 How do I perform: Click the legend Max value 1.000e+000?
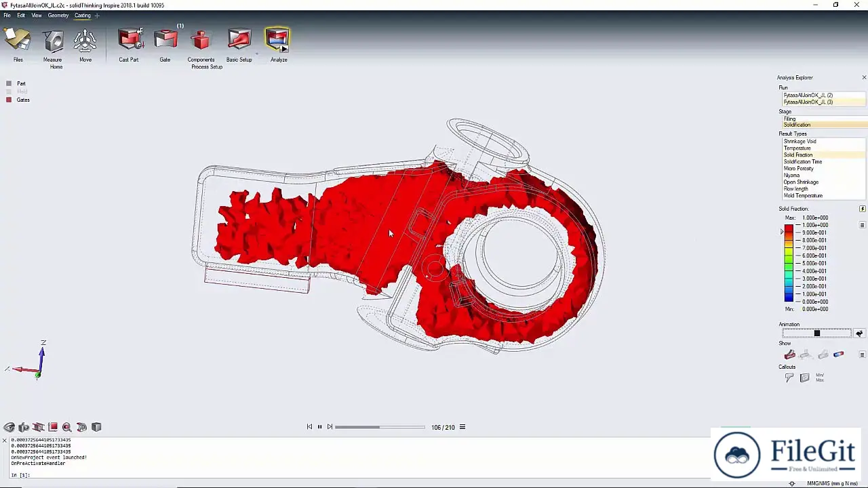pos(816,218)
